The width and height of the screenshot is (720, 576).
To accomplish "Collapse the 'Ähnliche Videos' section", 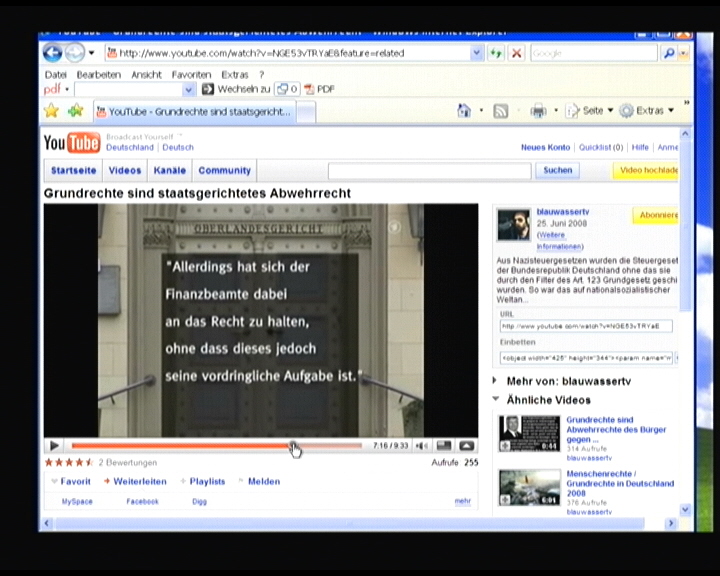I will coord(496,400).
